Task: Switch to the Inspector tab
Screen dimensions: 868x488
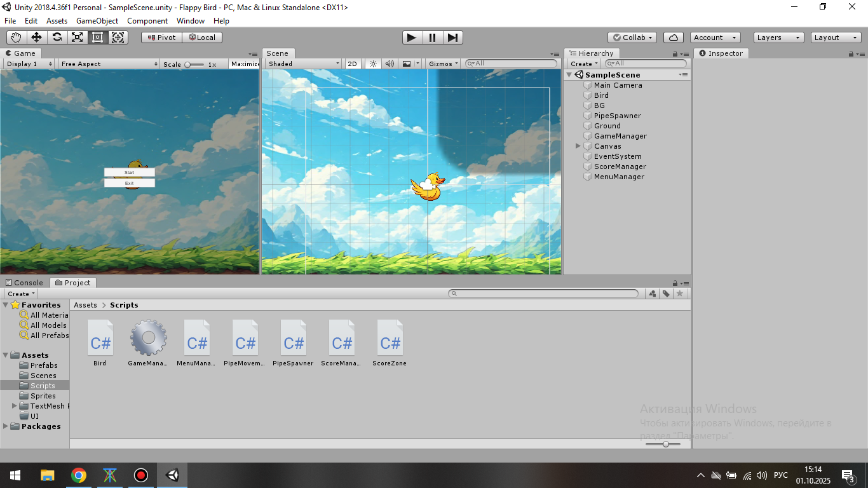Action: tap(721, 53)
